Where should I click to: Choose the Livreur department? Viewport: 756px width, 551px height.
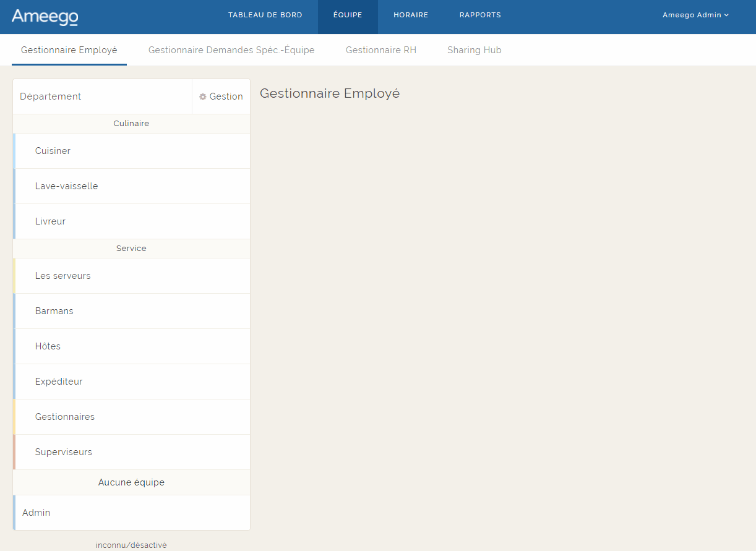point(51,221)
